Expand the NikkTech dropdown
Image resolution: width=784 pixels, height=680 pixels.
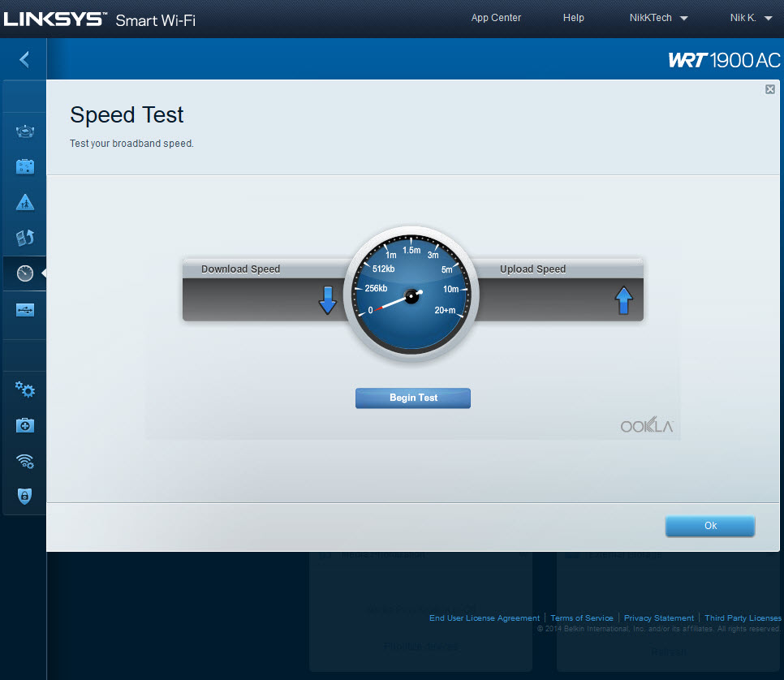658,18
